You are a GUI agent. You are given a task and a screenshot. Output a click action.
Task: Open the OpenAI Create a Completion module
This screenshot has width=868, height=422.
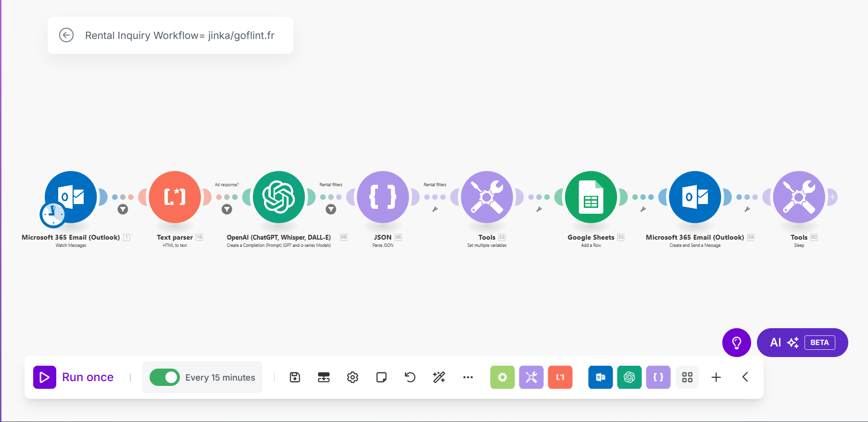[279, 197]
